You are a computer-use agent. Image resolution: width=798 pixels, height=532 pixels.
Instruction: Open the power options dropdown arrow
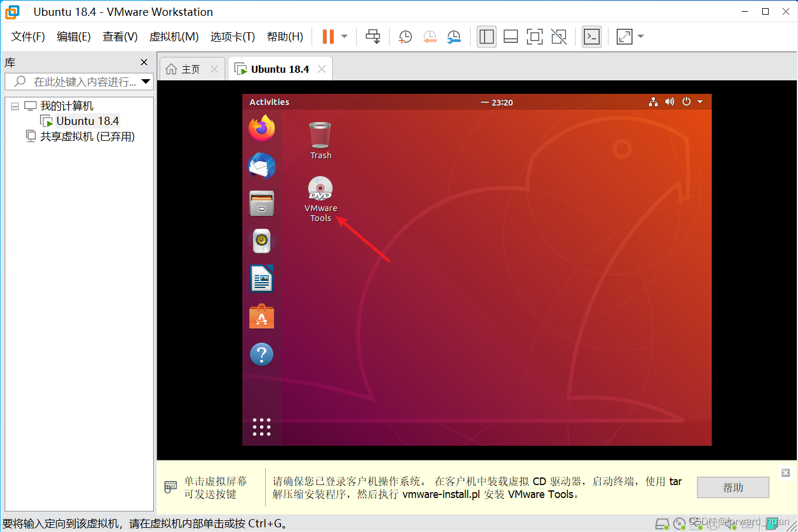click(x=344, y=36)
